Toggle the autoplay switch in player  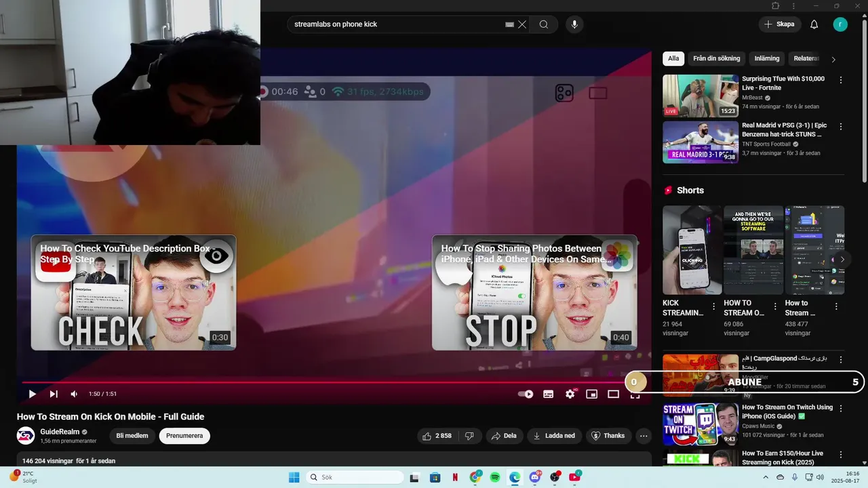click(526, 394)
